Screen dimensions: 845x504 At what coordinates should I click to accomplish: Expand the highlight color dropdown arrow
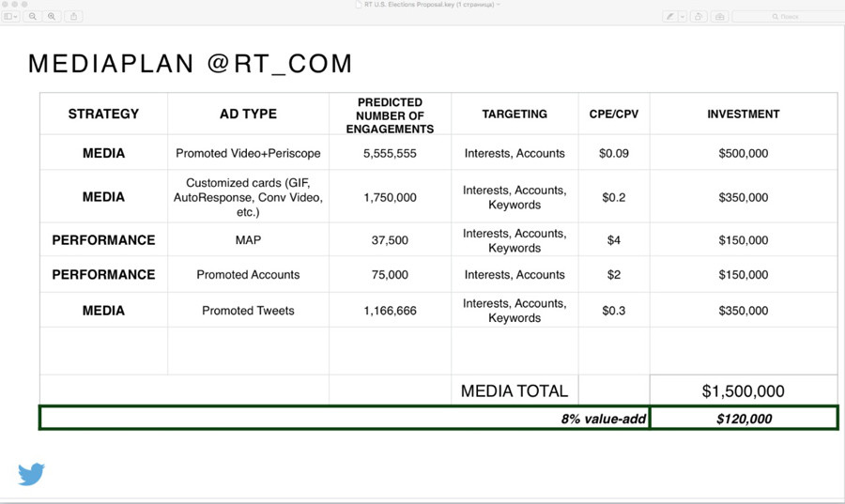(x=683, y=17)
